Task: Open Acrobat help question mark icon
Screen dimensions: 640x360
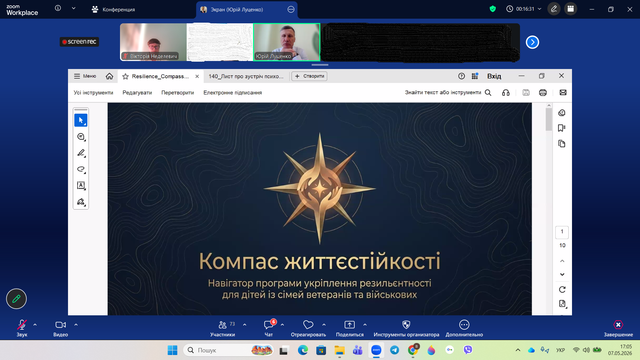Action: click(x=461, y=76)
